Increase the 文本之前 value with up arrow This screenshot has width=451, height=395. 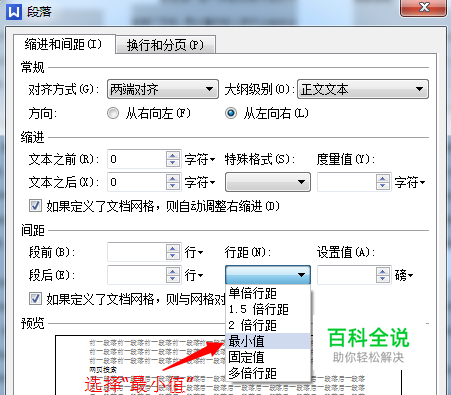click(173, 155)
